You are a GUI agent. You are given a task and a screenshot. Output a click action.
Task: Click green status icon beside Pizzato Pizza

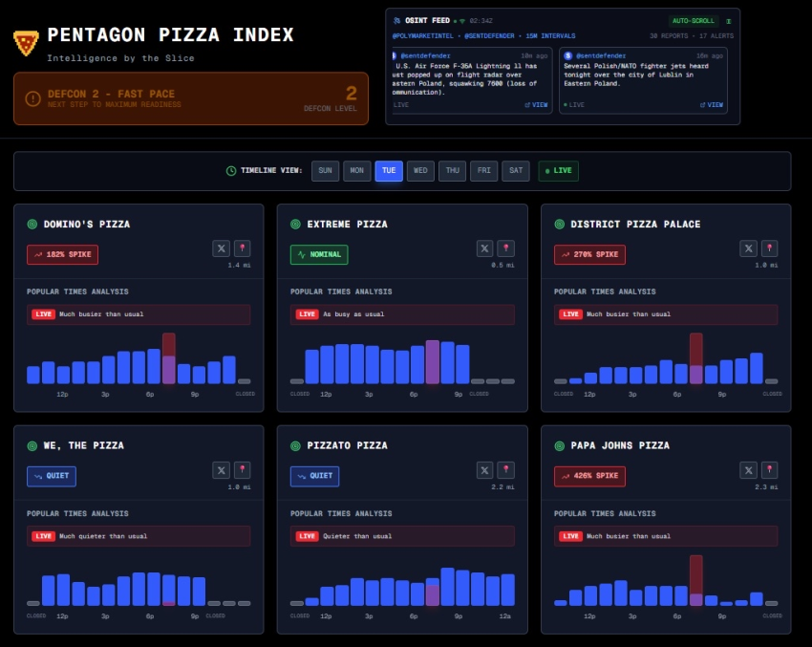[296, 446]
